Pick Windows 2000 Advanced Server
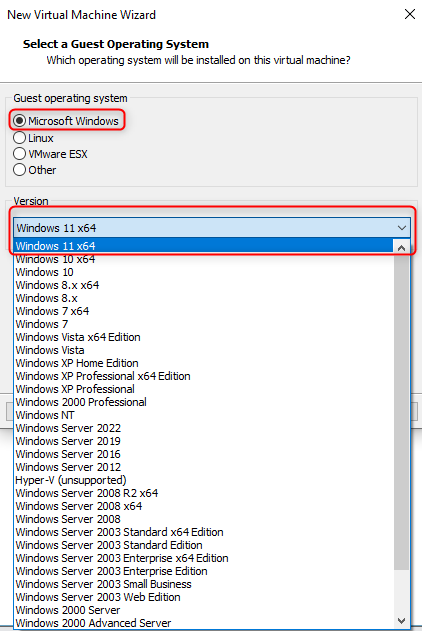The width and height of the screenshot is (422, 631). [x=204, y=623]
